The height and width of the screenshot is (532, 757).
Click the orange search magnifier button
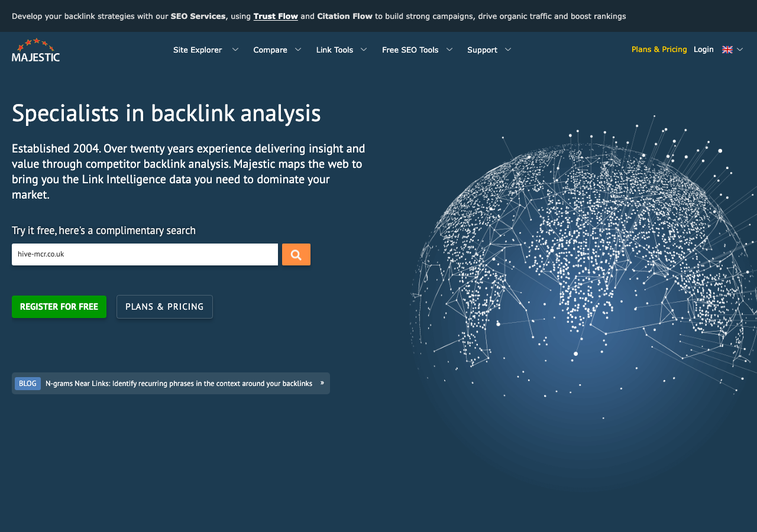tap(296, 255)
